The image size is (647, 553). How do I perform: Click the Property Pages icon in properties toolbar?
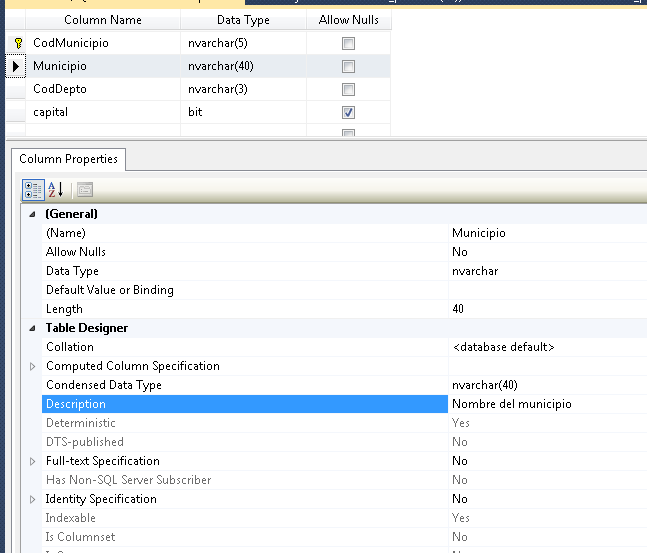pyautogui.click(x=85, y=189)
